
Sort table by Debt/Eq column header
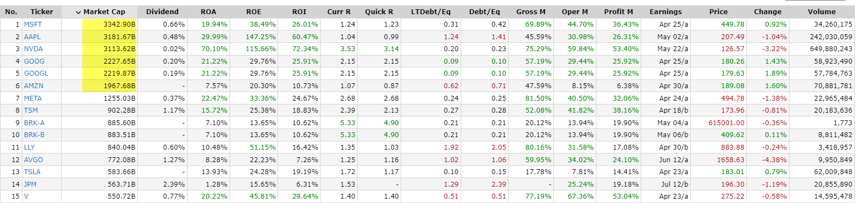click(x=485, y=11)
